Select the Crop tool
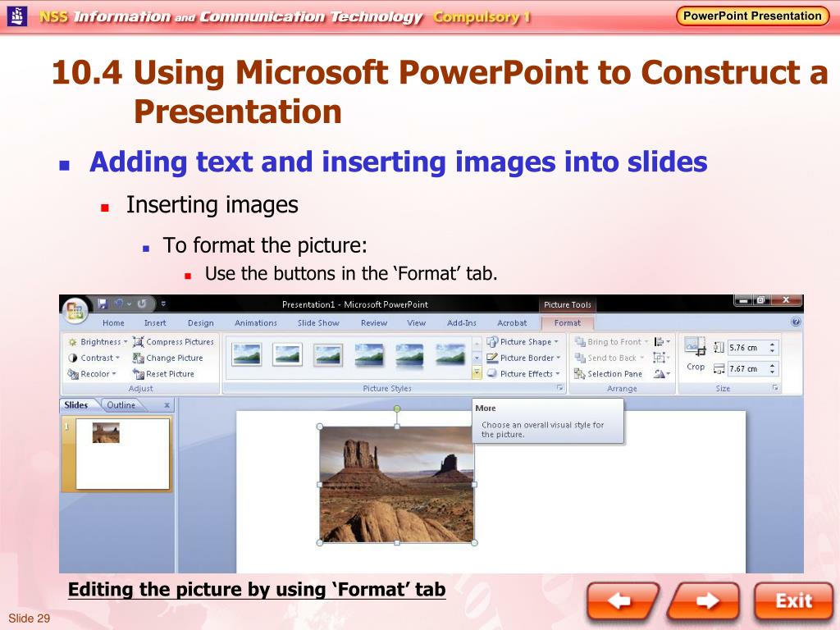The width and height of the screenshot is (840, 630). coord(696,354)
